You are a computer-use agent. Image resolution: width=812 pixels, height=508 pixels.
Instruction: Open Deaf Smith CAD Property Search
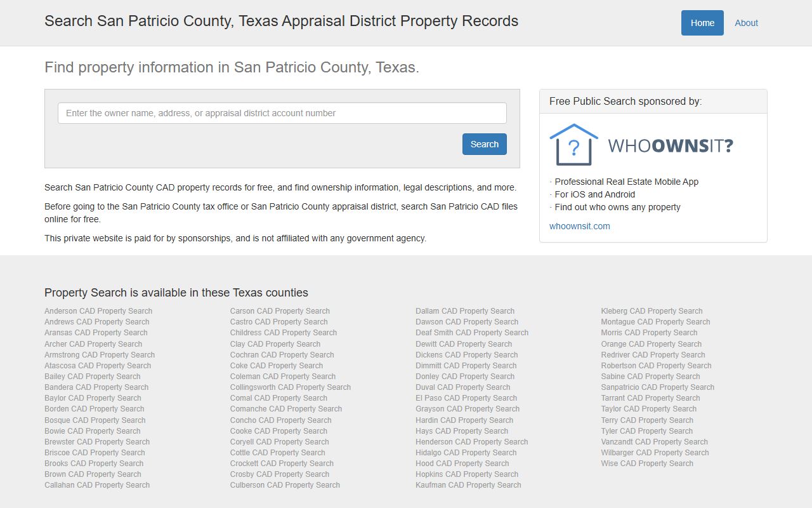pos(472,333)
